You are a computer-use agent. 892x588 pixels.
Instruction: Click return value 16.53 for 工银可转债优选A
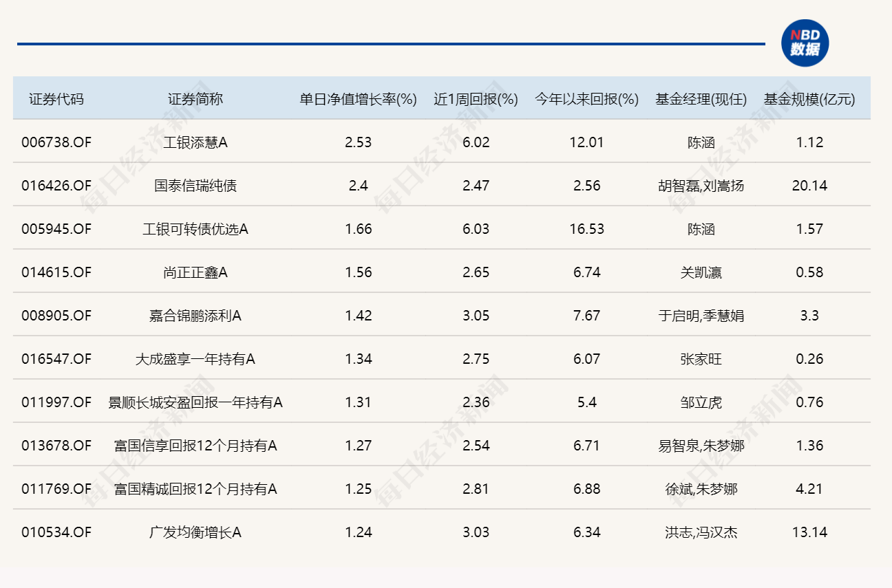586,229
